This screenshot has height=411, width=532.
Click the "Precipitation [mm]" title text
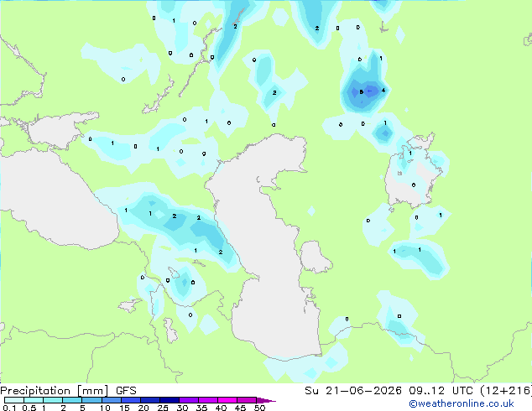(55, 391)
